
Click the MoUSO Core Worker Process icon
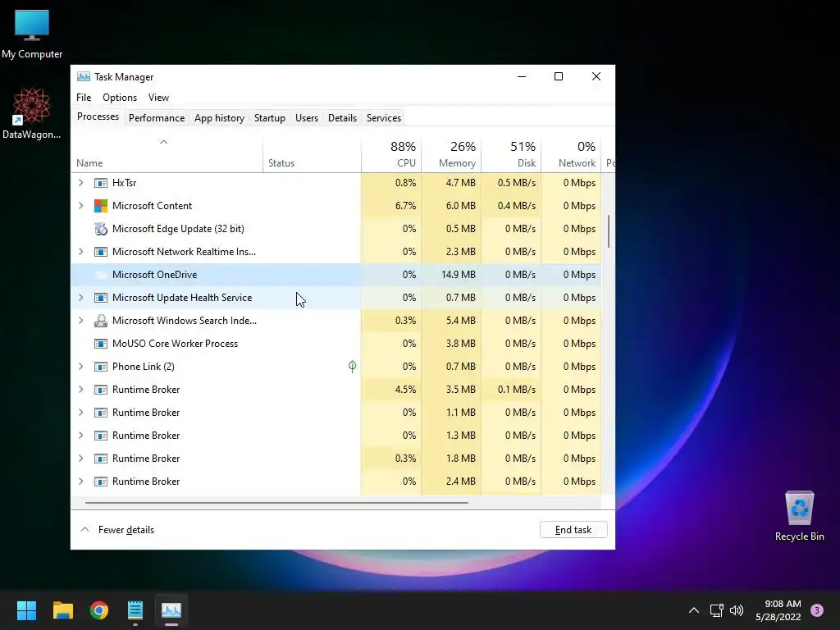click(x=101, y=344)
